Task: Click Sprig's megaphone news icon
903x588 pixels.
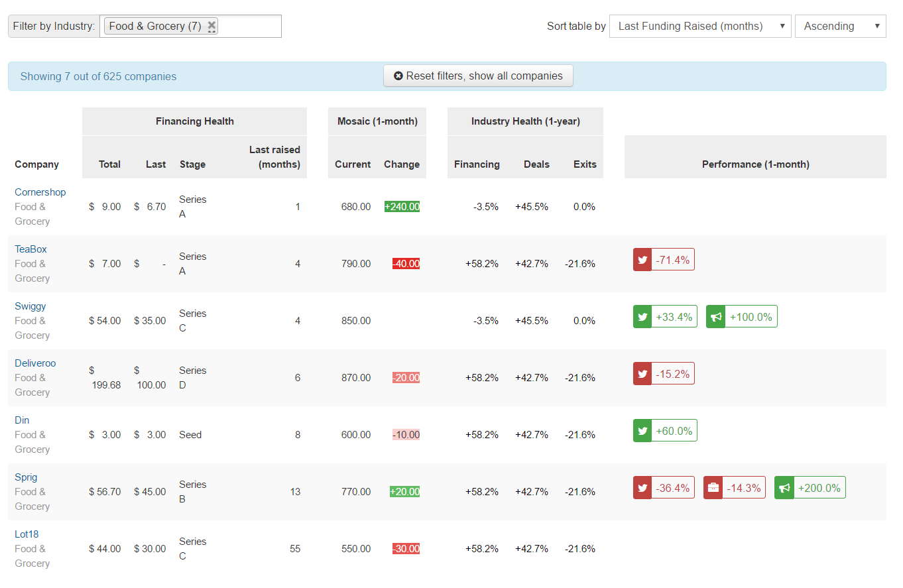Action: [x=784, y=487]
